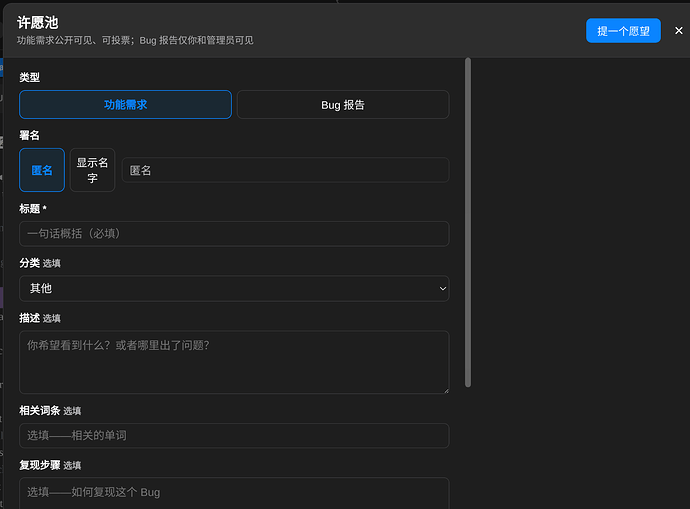The height and width of the screenshot is (509, 690).
Task: Click the 描述 textarea
Action: tap(234, 362)
